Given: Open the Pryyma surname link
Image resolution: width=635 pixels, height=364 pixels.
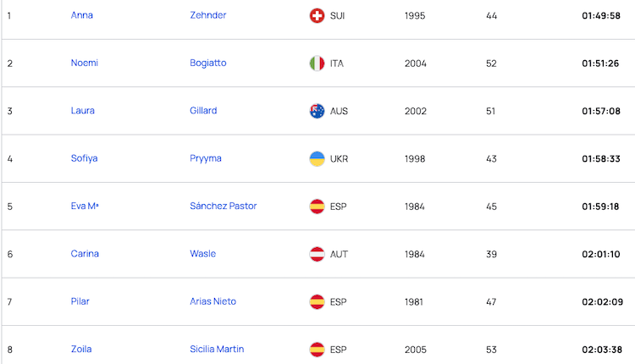Looking at the screenshot, I should (x=206, y=158).
